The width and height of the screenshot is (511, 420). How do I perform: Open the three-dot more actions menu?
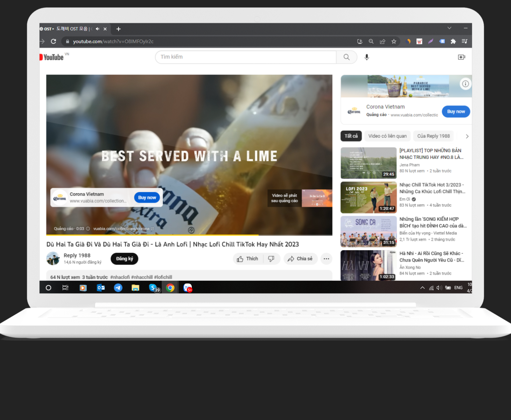coord(326,259)
